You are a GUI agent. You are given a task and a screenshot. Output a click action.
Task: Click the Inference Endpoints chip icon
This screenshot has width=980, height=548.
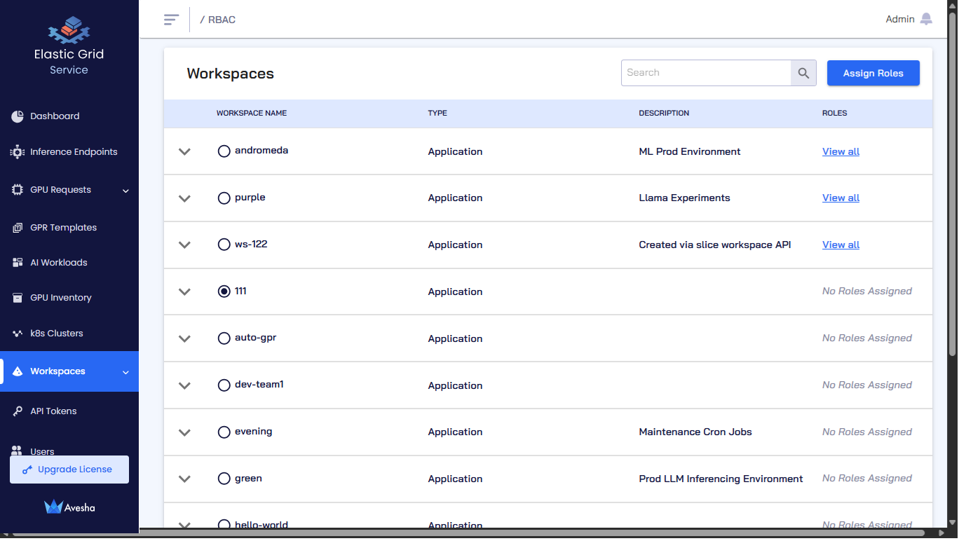pyautogui.click(x=18, y=152)
